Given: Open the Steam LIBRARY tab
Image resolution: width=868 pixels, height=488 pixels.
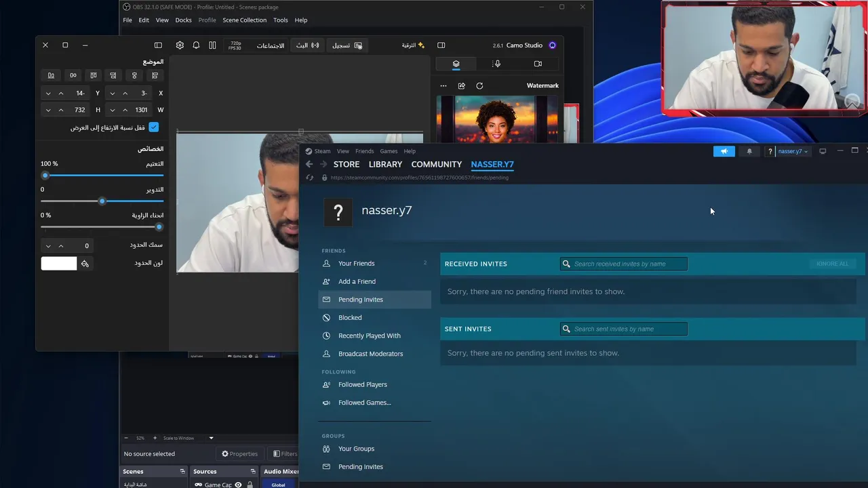Looking at the screenshot, I should coord(385,164).
